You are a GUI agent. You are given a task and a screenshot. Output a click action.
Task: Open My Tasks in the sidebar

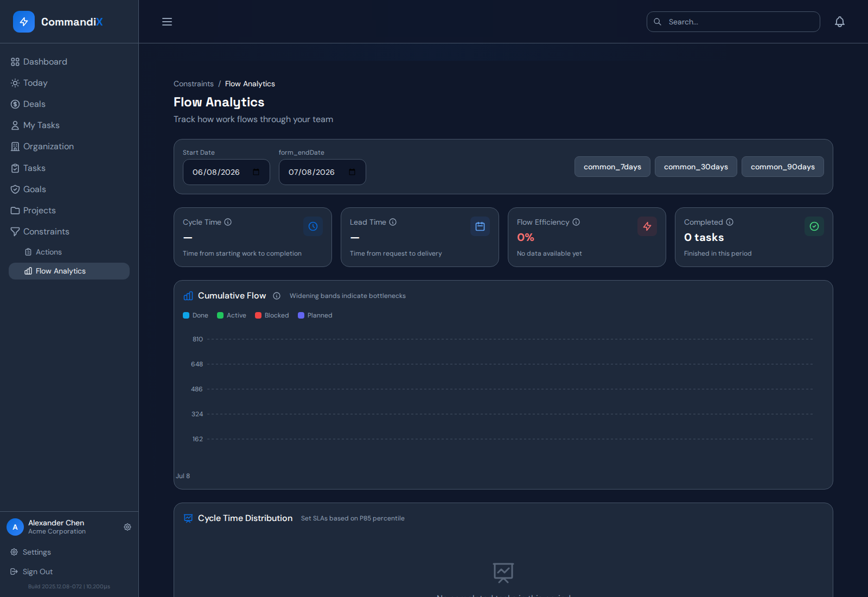(69, 125)
